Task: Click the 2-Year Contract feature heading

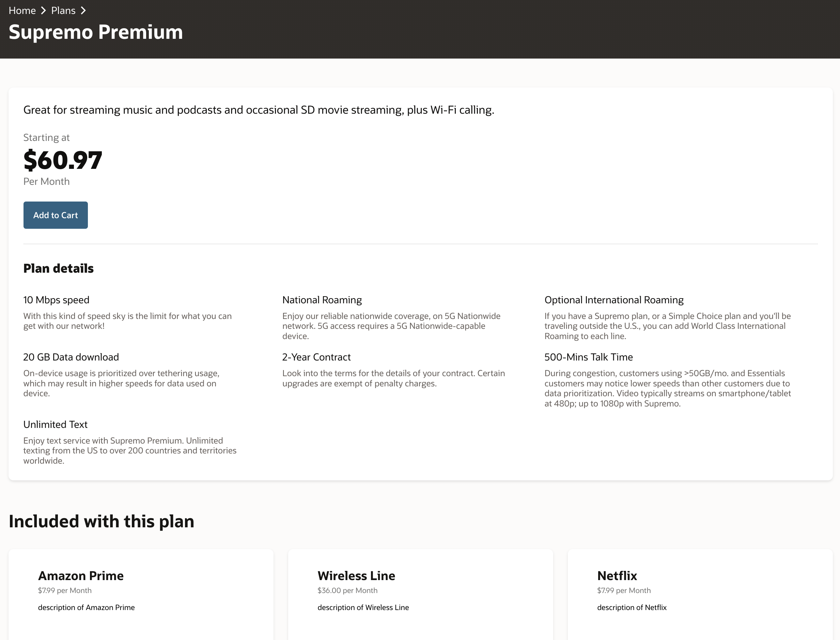Action: 316,357
